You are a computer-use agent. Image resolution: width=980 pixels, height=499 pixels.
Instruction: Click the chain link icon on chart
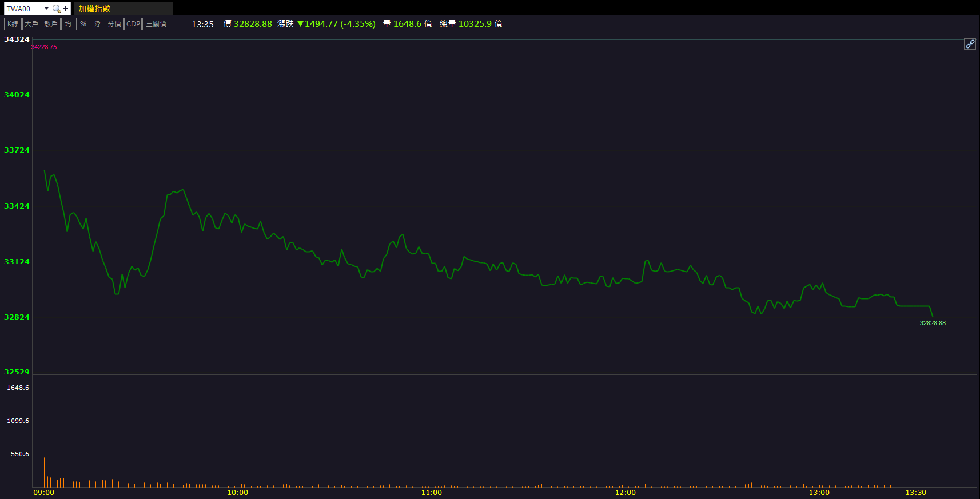(x=970, y=44)
